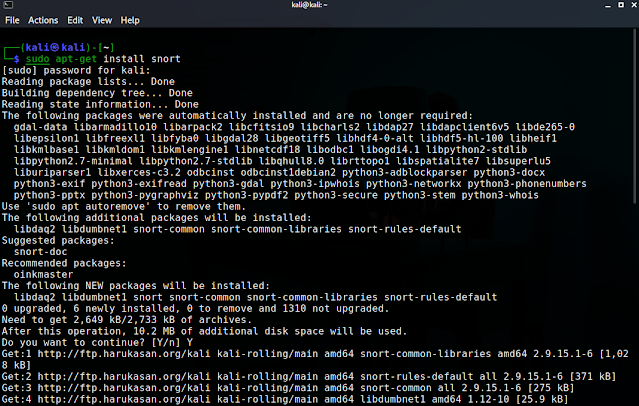This screenshot has height=406, width=639.
Task: Maximize the terminal window
Action: tap(621, 5)
